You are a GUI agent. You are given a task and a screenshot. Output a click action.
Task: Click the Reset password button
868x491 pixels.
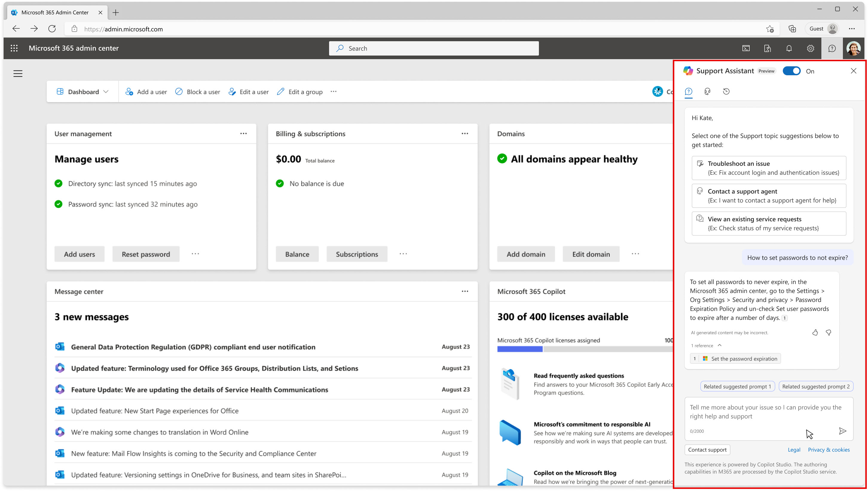tap(146, 254)
